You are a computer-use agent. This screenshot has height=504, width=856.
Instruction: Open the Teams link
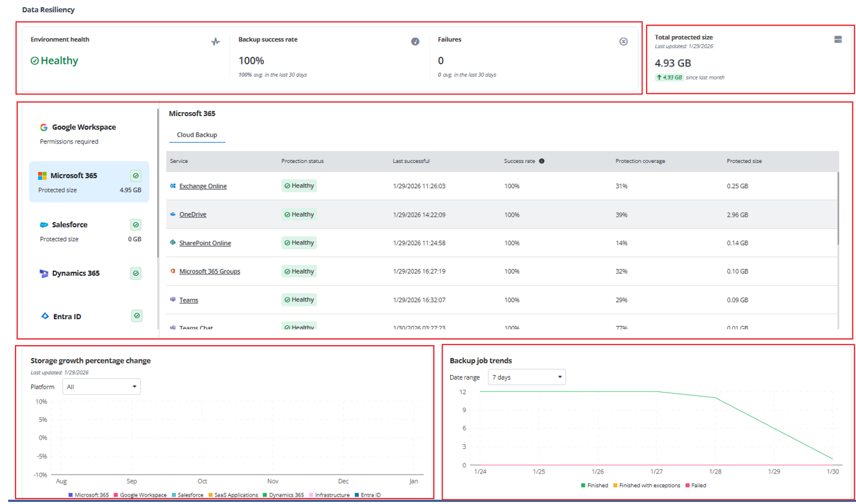pyautogui.click(x=189, y=300)
